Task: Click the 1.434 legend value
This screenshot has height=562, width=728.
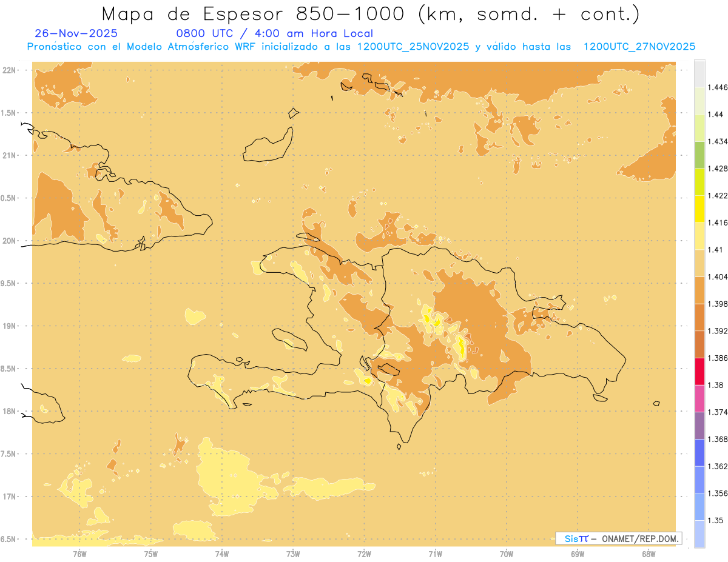Action: [x=717, y=141]
